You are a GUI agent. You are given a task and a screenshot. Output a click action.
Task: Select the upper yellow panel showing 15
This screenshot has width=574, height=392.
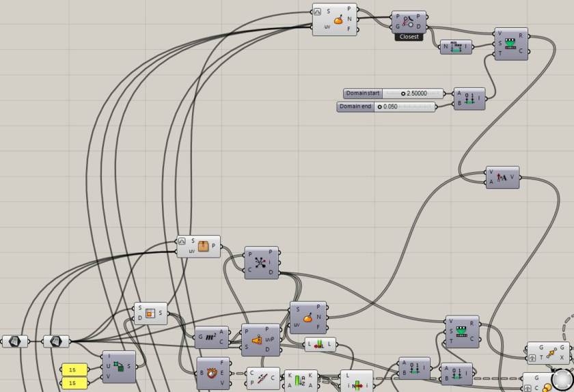(x=74, y=369)
